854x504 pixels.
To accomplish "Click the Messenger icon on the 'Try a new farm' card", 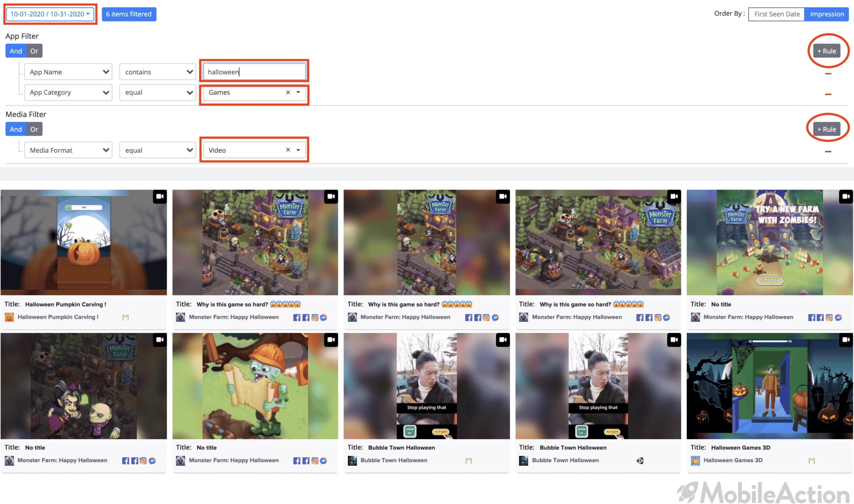I will (x=838, y=318).
